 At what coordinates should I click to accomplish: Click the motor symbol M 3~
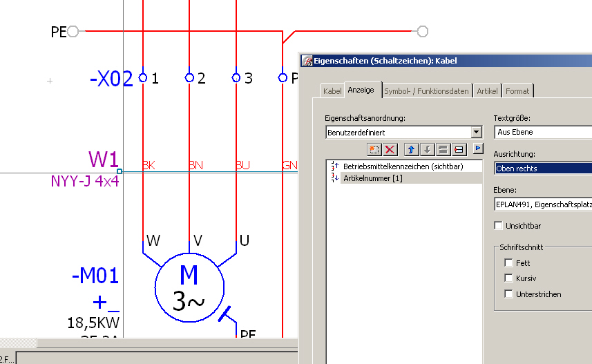[x=189, y=288]
